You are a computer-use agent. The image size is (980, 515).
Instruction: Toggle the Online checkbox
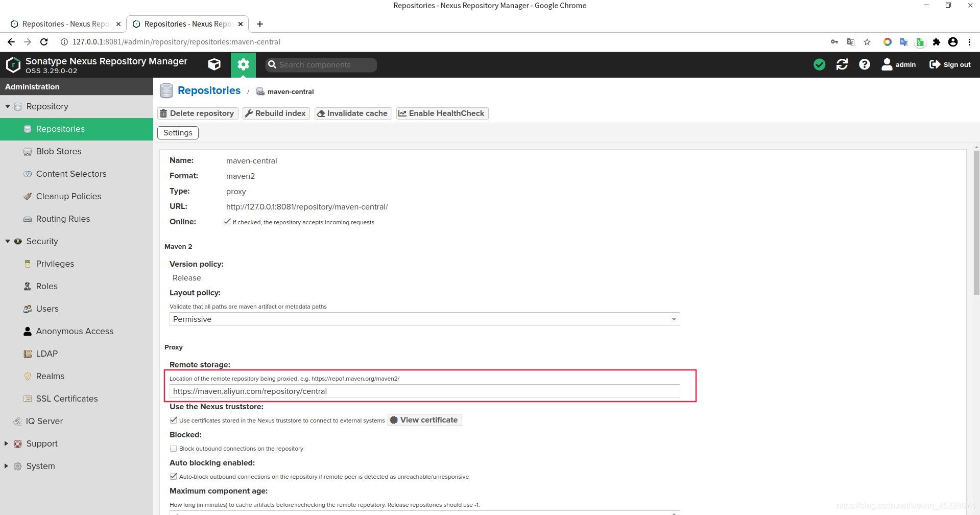[x=227, y=222]
